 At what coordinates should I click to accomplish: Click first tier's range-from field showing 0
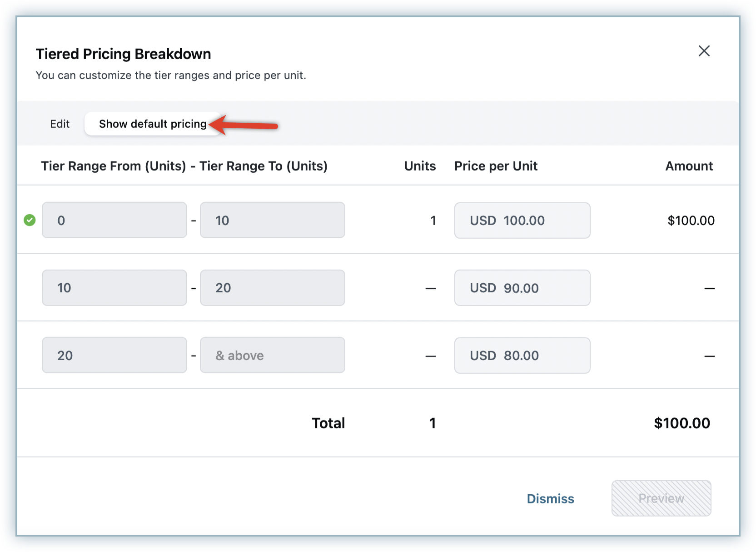[x=114, y=220]
